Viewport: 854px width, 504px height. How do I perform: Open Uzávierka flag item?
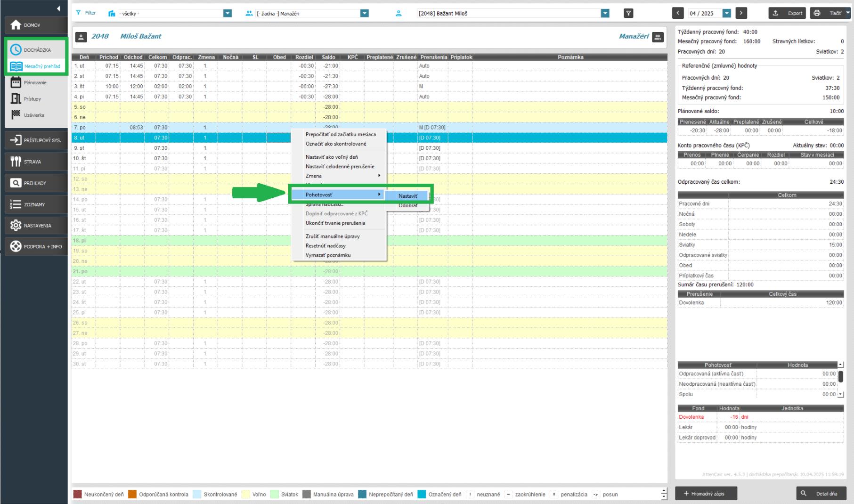(34, 115)
